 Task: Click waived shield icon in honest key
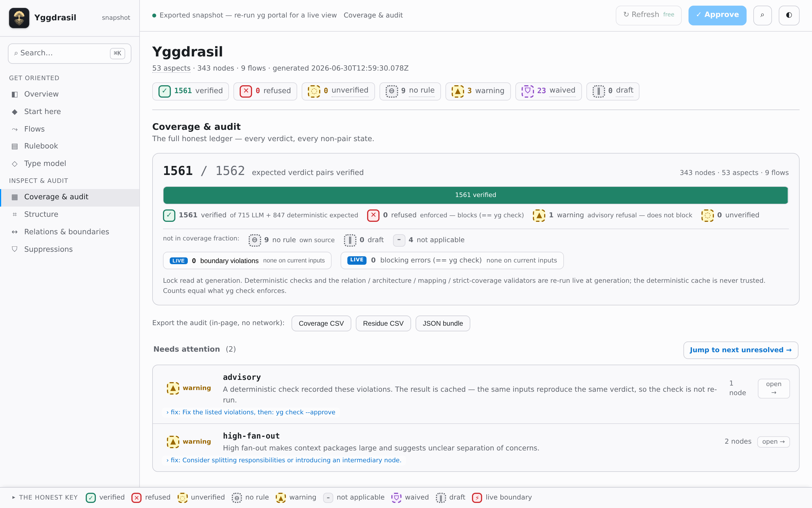click(x=396, y=498)
